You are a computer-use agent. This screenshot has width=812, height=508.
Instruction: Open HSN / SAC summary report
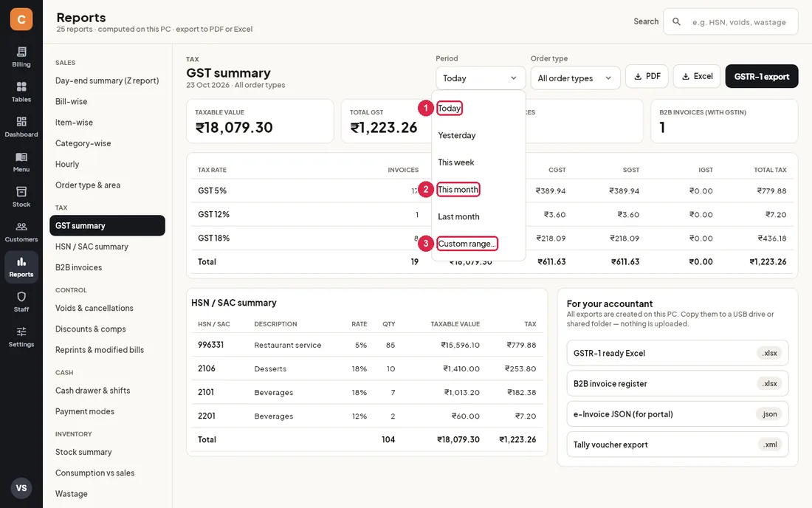[107, 247]
